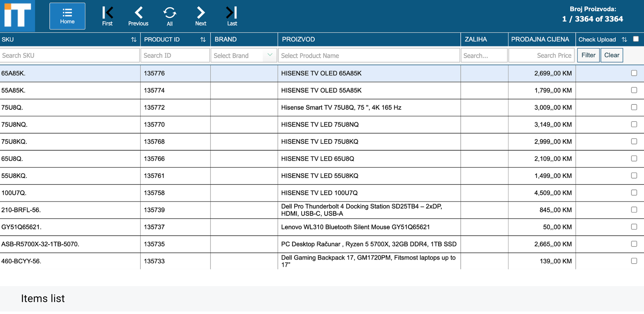Viewport: 644px width, 314px height.
Task: Jump to the First record
Action: click(107, 16)
